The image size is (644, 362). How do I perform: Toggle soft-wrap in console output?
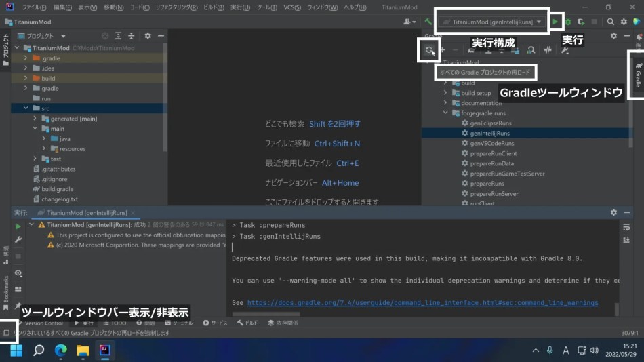(626, 227)
